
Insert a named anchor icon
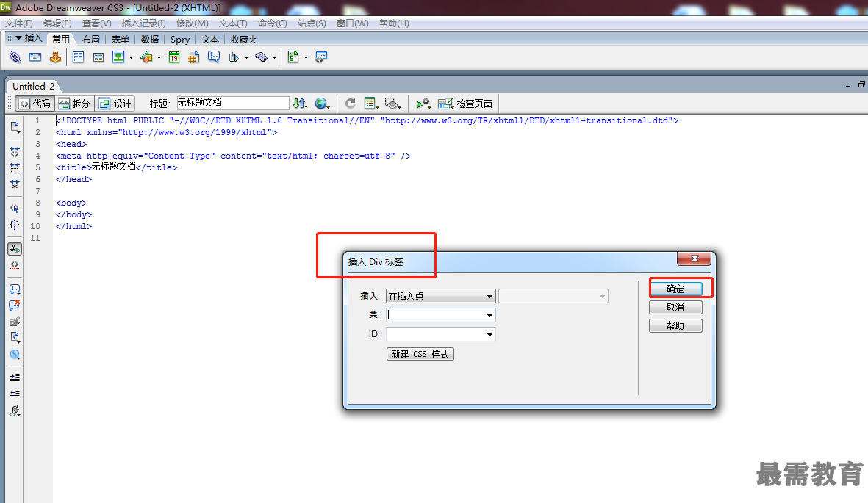[x=55, y=57]
